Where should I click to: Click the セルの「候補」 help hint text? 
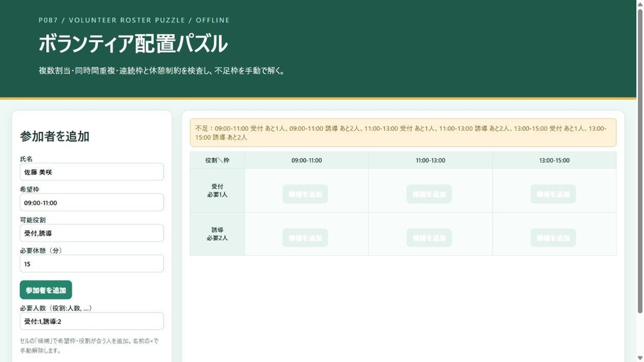pos(89,346)
